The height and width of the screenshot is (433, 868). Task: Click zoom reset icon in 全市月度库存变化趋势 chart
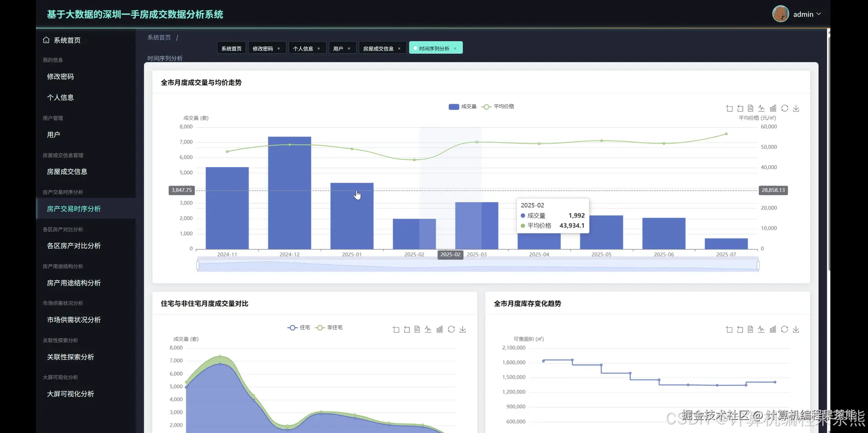[x=740, y=330]
